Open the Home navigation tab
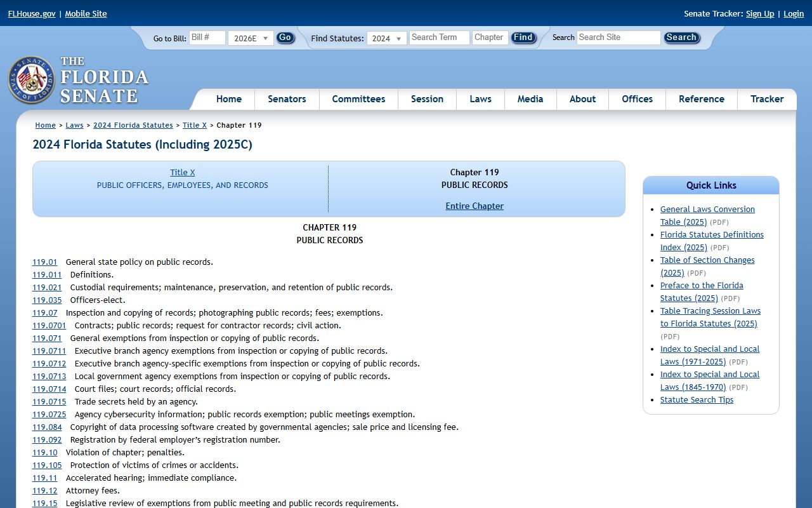812x508 pixels. tap(228, 99)
